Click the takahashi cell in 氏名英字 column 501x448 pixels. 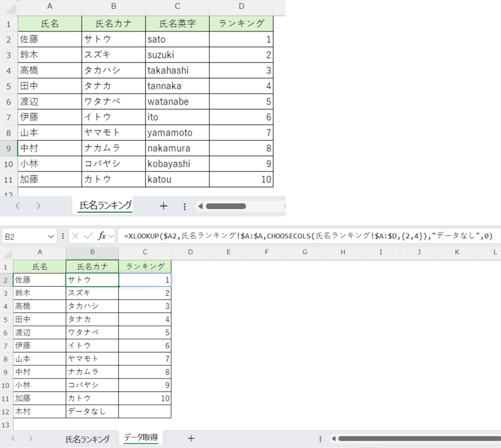177,70
